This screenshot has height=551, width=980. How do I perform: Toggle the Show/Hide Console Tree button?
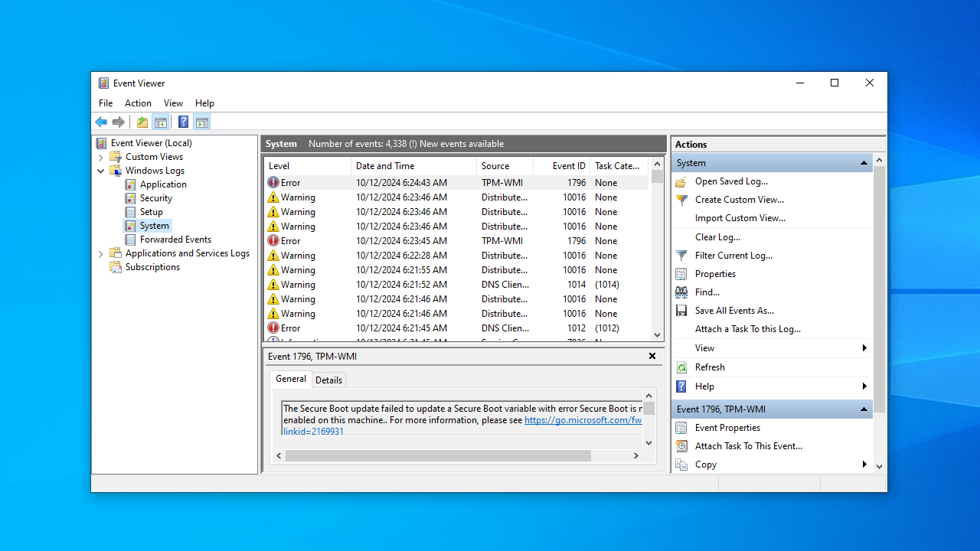[x=161, y=122]
